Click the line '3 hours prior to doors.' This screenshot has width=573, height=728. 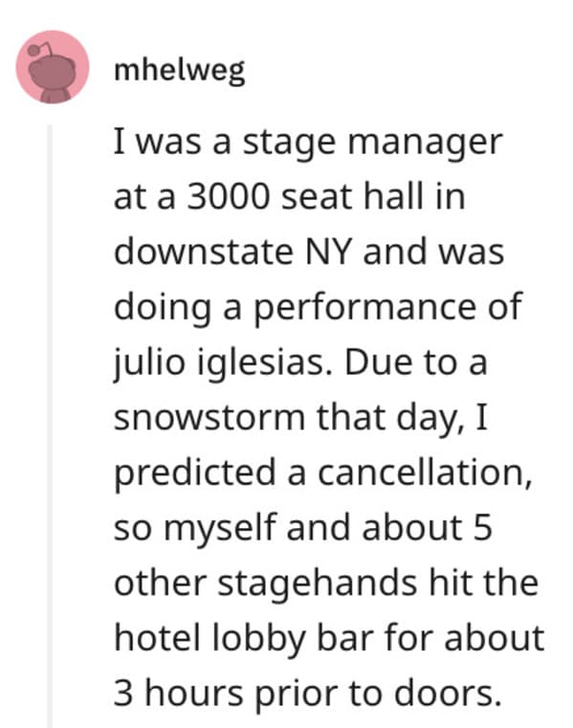(308, 694)
